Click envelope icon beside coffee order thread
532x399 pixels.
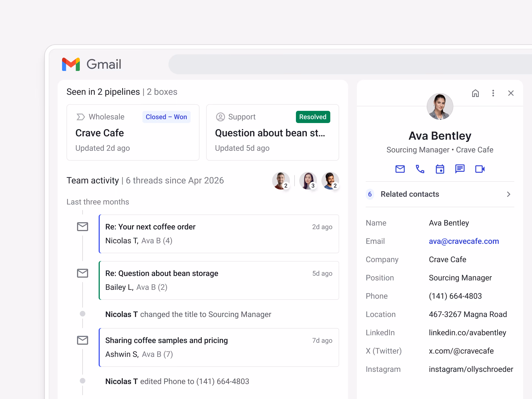pos(83,227)
